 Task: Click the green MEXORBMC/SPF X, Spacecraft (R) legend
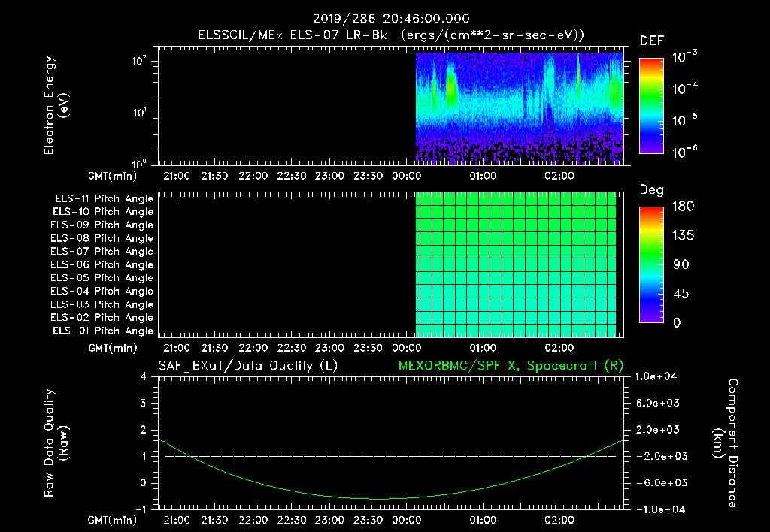point(511,366)
